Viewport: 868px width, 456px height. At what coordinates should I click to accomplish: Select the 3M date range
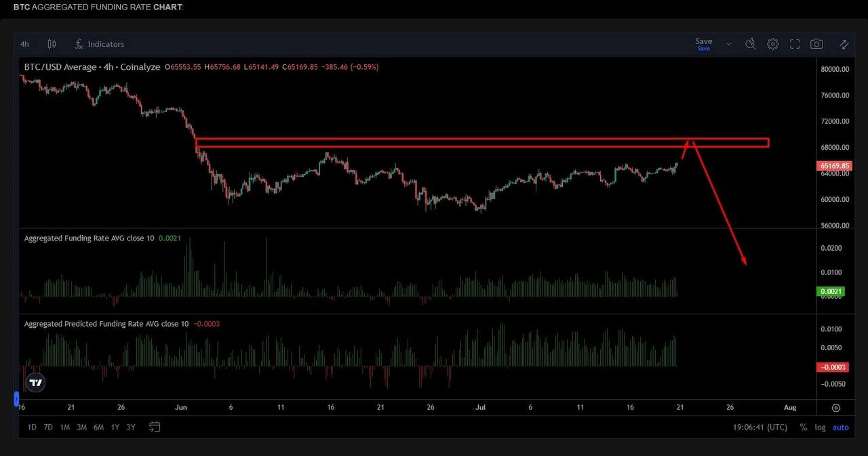[81, 428]
